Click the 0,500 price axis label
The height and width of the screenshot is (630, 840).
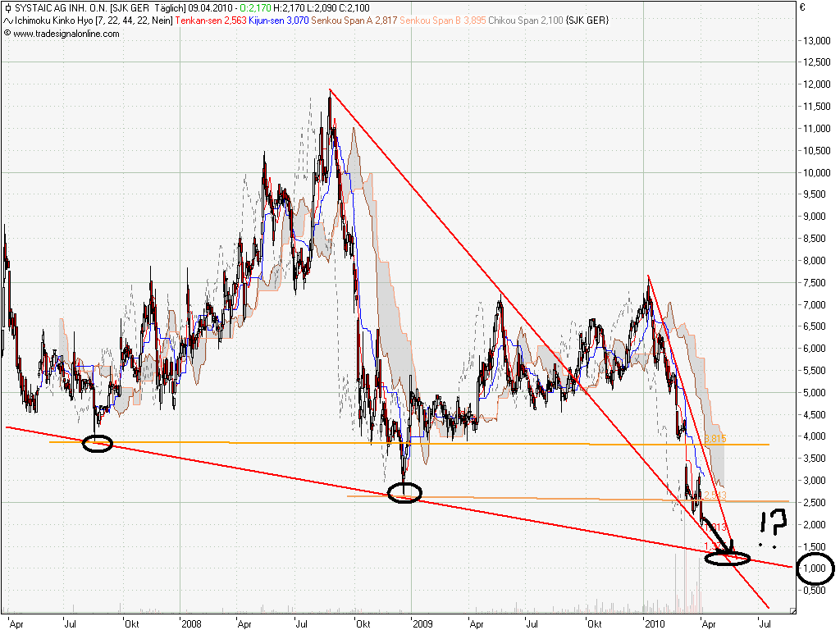815,590
